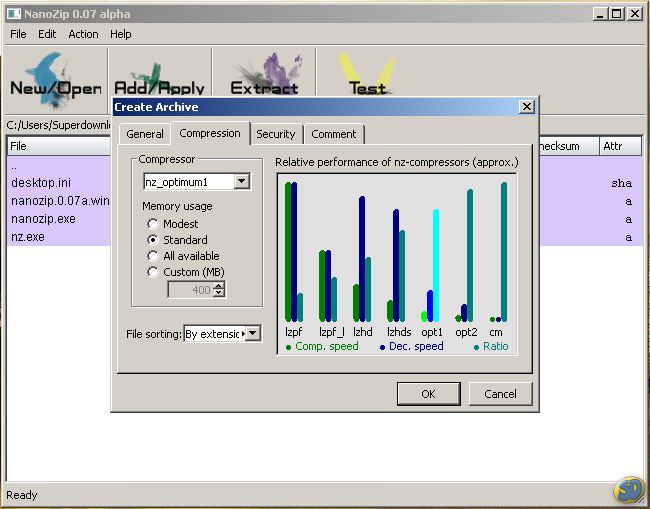Click the Checksum column header
Screen dimensions: 650x509
(568, 146)
